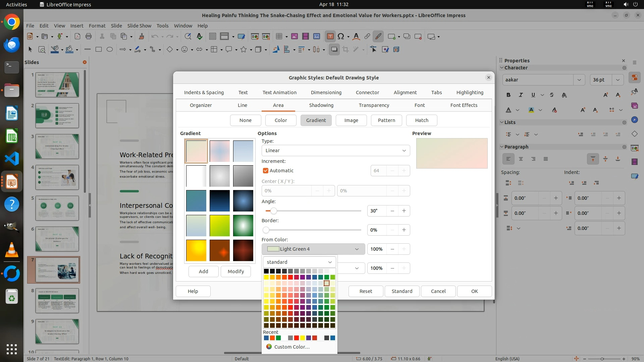Click the Strikethrough icon in Properties

point(552,95)
